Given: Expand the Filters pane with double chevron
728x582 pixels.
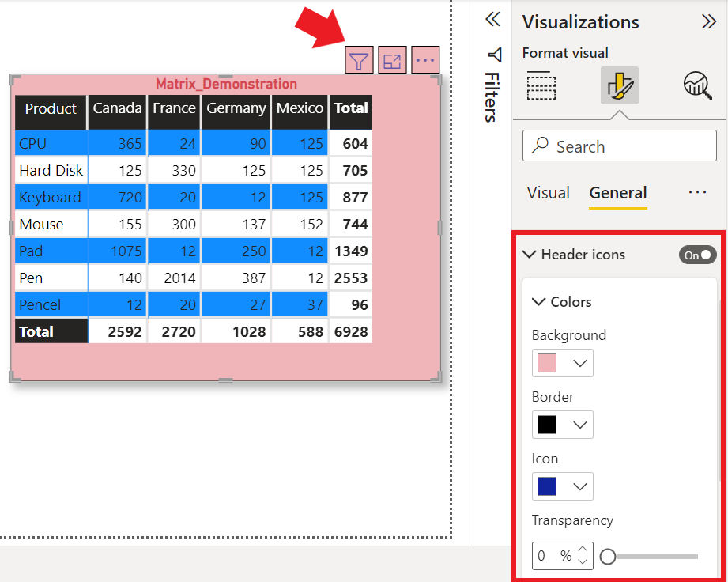Looking at the screenshot, I should 492,20.
